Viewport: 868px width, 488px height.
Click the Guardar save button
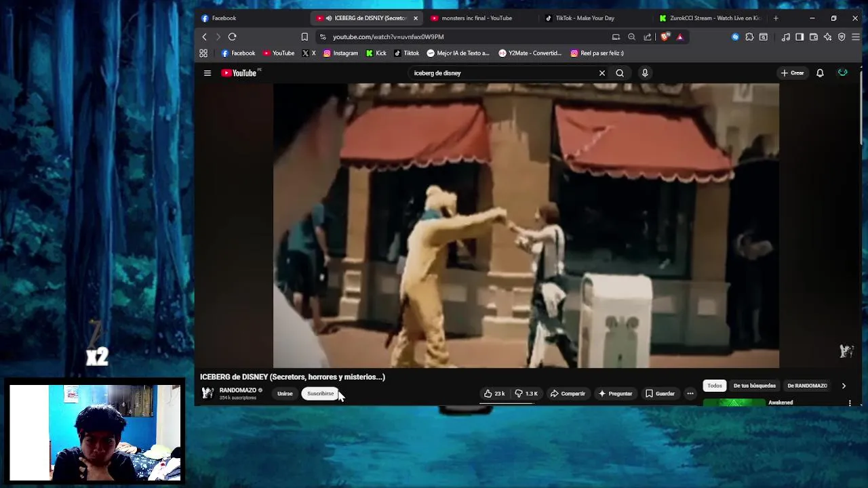[x=660, y=394]
